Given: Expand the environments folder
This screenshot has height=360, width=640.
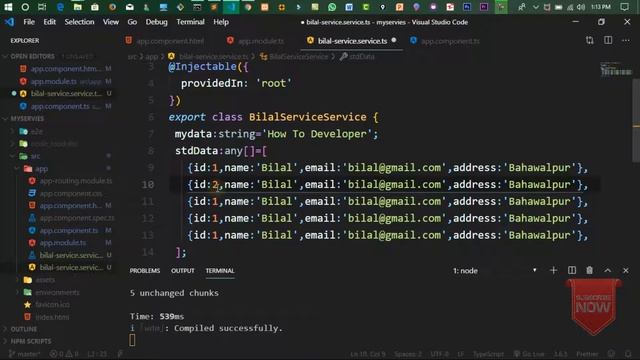Looking at the screenshot, I should click(x=57, y=292).
